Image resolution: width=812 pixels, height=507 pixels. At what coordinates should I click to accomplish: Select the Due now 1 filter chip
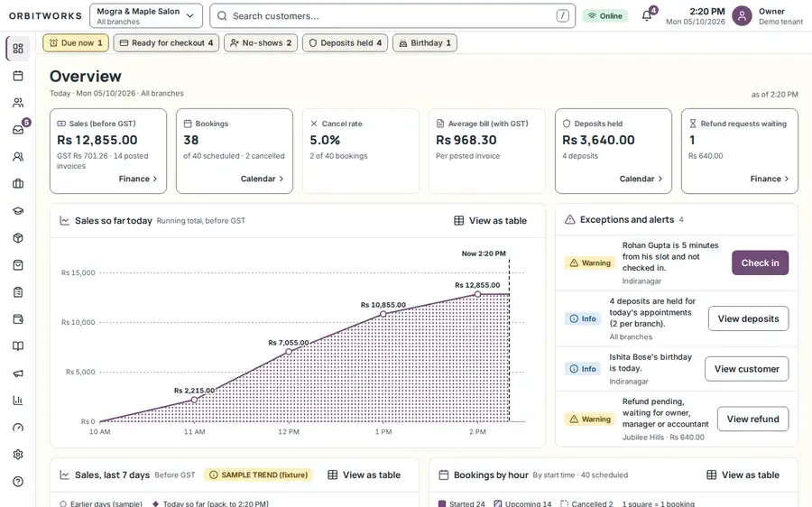(76, 43)
